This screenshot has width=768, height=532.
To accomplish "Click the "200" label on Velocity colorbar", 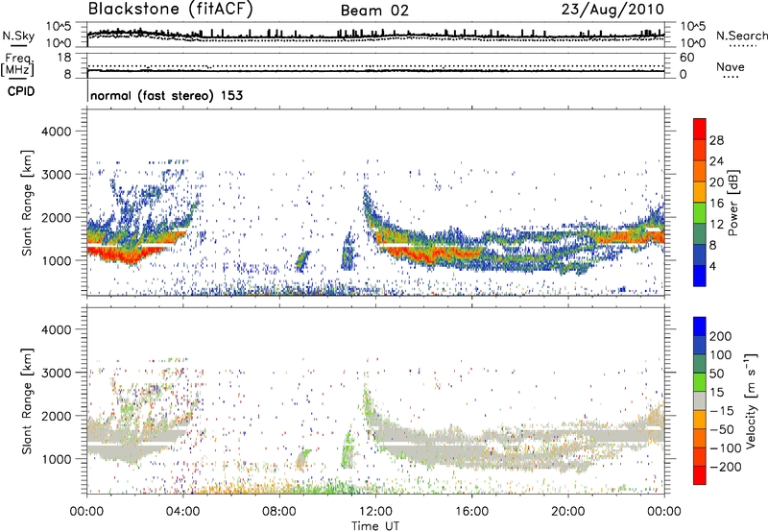I will (x=721, y=336).
